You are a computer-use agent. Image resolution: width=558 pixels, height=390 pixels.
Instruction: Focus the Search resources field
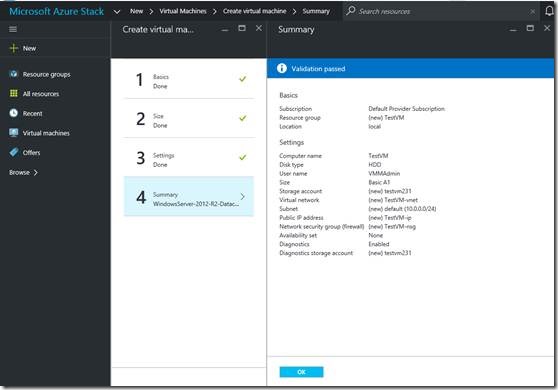441,11
